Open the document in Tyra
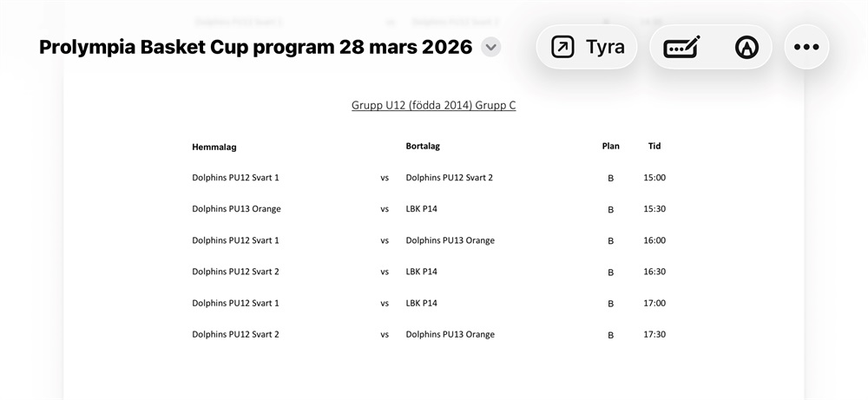Image resolution: width=868 pixels, height=400 pixels. pos(587,47)
